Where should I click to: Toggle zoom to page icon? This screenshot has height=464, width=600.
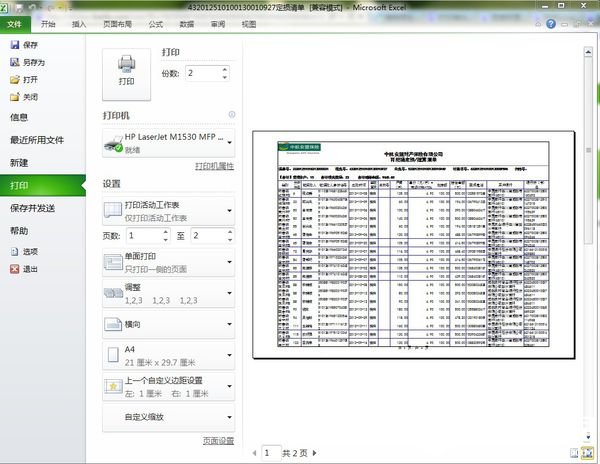[x=587, y=453]
